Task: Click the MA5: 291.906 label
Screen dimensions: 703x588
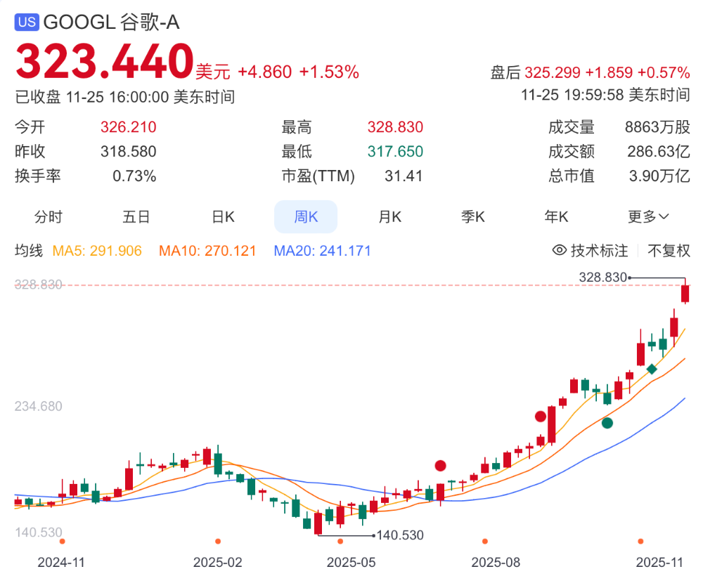Action: tap(97, 251)
